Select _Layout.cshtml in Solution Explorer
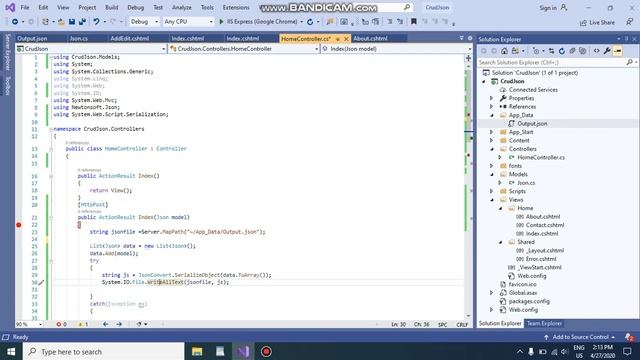Viewport: 640px width, 360px height. point(544,251)
